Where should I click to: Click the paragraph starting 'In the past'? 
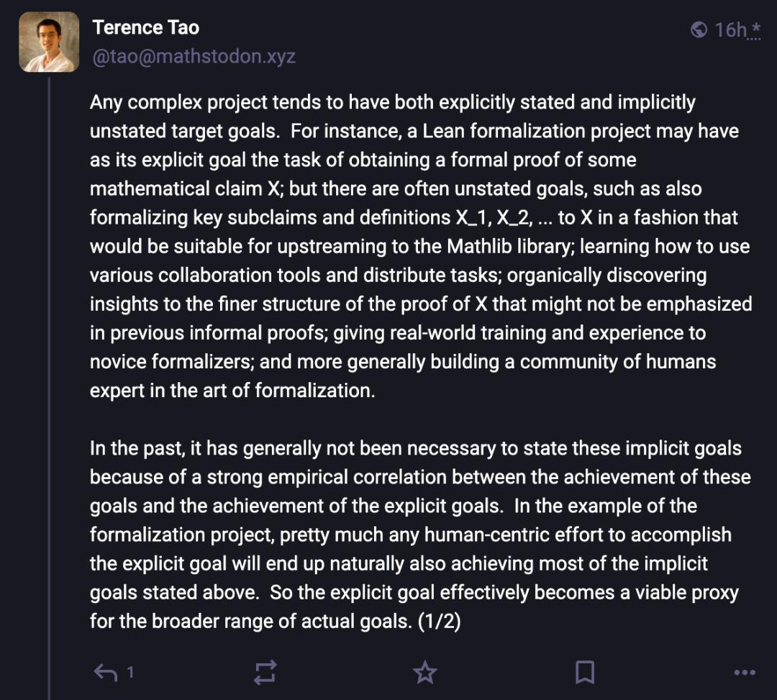pyautogui.click(x=417, y=534)
